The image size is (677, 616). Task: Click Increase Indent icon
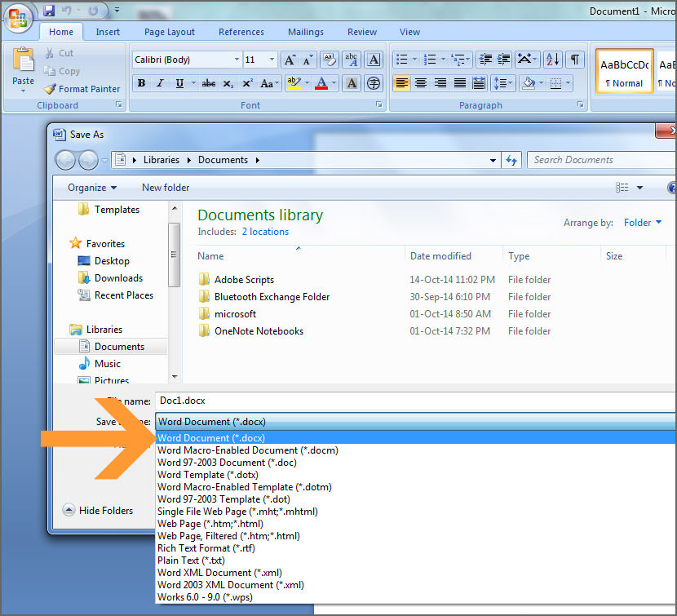[503, 60]
